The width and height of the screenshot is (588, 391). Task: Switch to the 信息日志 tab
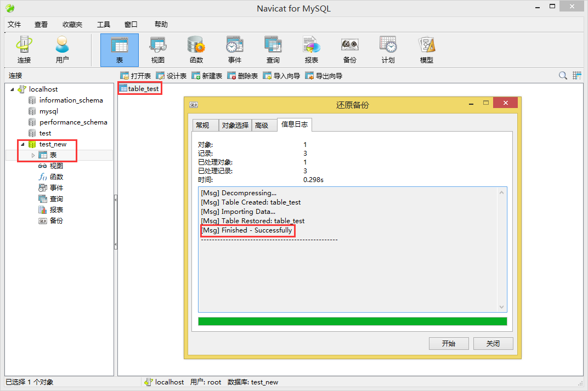tap(295, 124)
